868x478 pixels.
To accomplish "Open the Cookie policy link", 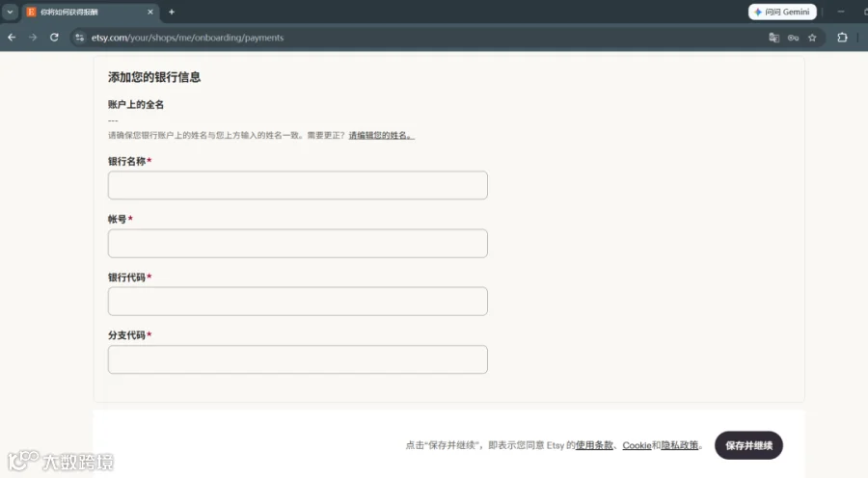I will point(637,445).
